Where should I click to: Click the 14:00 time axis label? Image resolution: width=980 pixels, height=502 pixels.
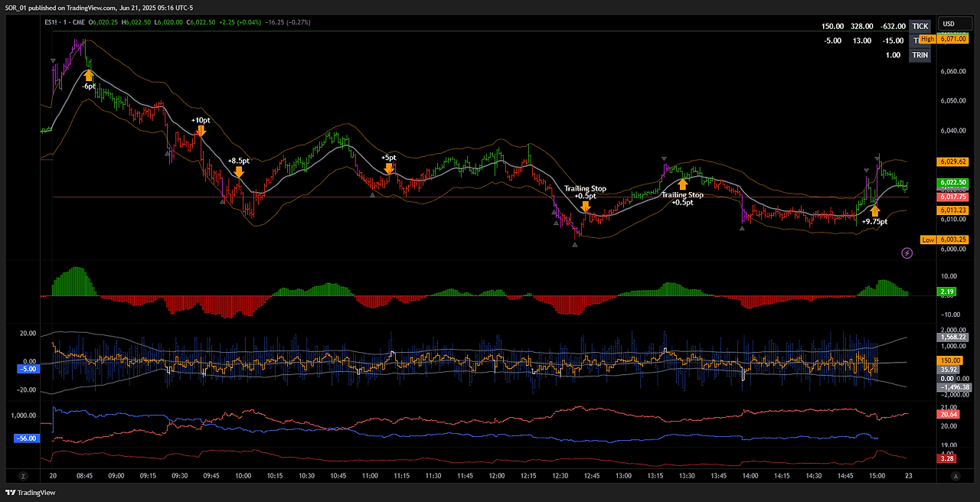tap(750, 476)
